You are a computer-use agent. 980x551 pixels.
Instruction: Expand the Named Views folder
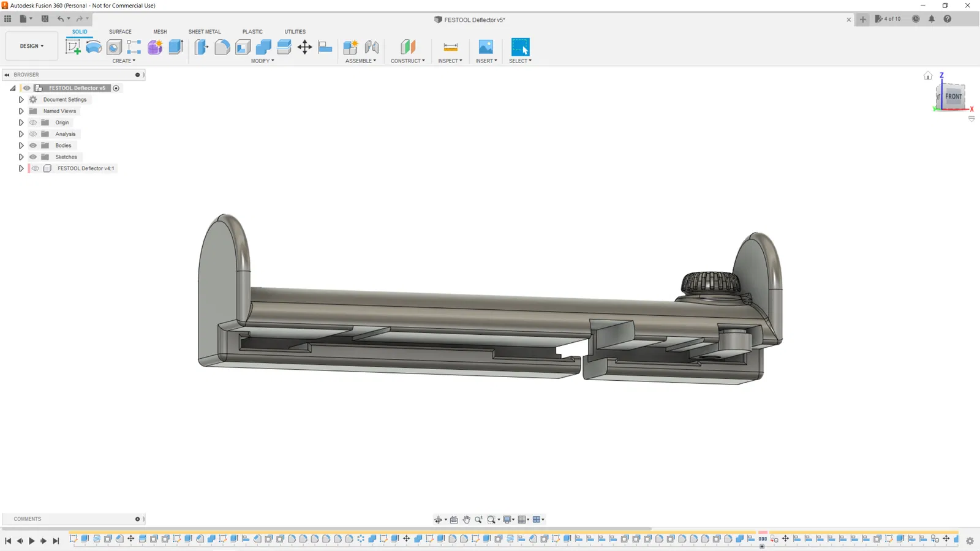(21, 111)
